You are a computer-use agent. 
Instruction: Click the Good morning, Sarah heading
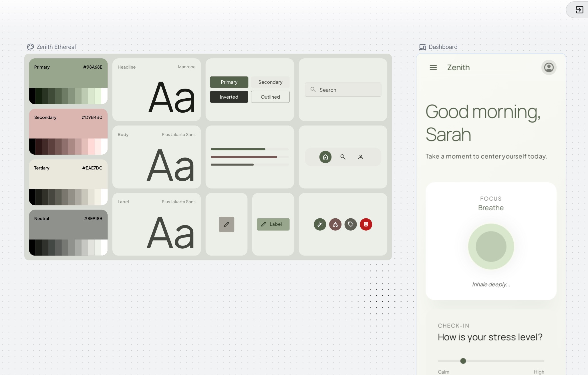[483, 123]
